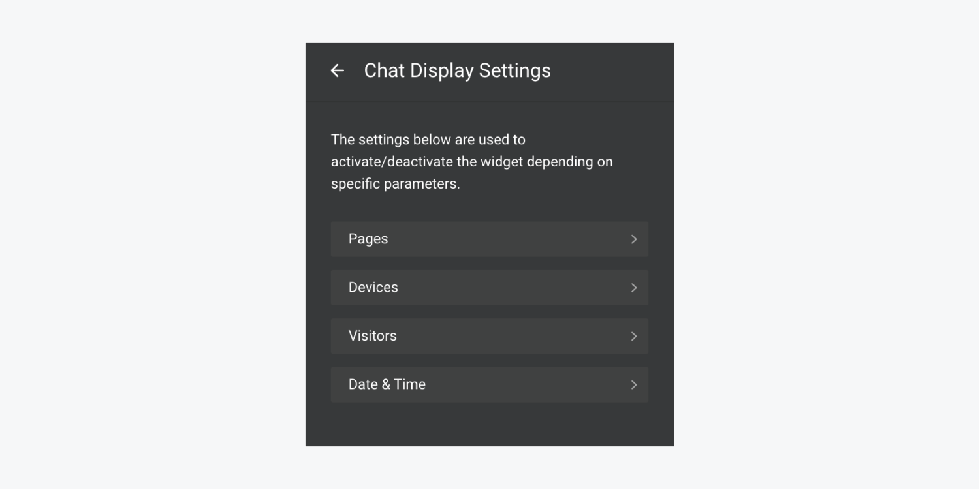Screen dimensions: 980x490
Task: Open the Devices display settings
Action: pos(490,288)
